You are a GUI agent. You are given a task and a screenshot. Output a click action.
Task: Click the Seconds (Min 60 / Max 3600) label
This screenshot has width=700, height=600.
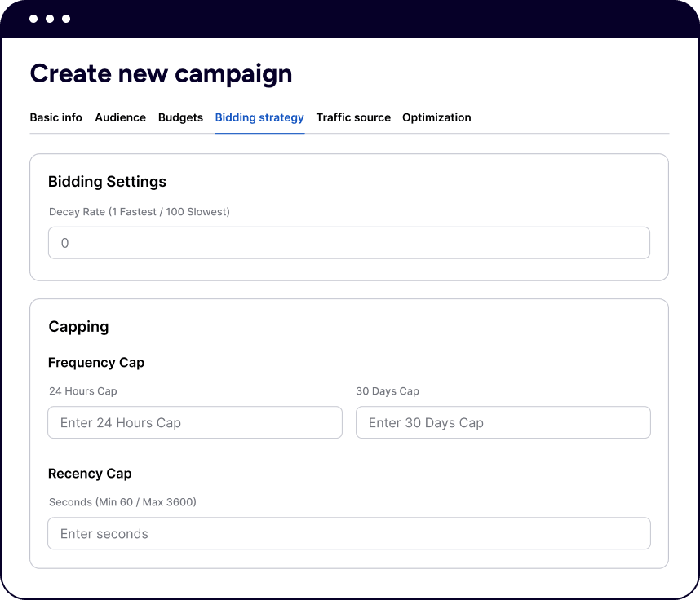(122, 502)
